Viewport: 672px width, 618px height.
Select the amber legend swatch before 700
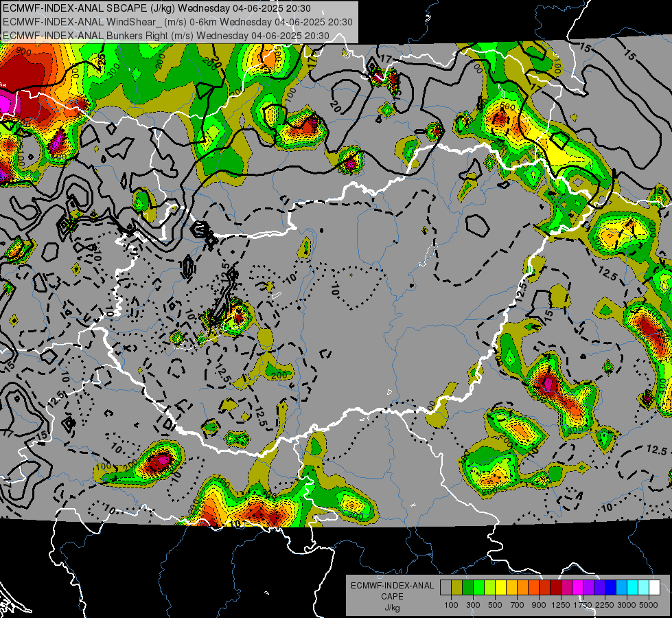coord(511,587)
